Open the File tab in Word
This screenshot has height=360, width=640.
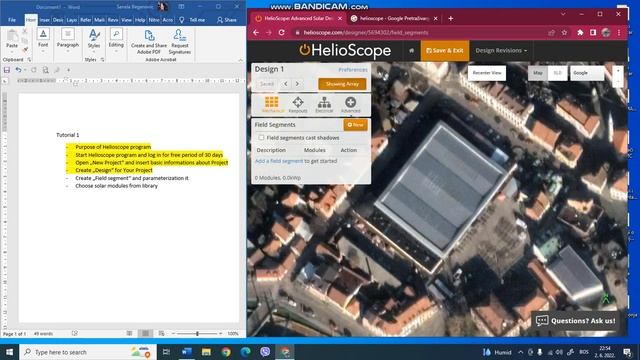point(12,20)
